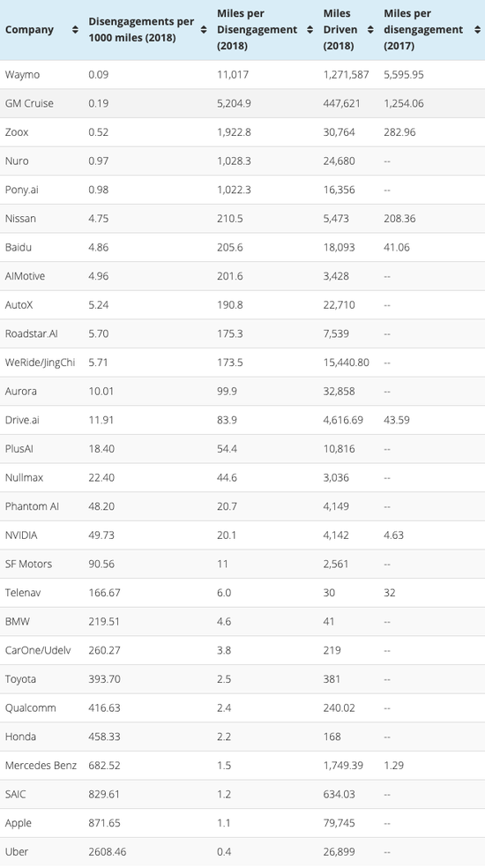Click Zoox miles driven value 30,764

point(339,132)
